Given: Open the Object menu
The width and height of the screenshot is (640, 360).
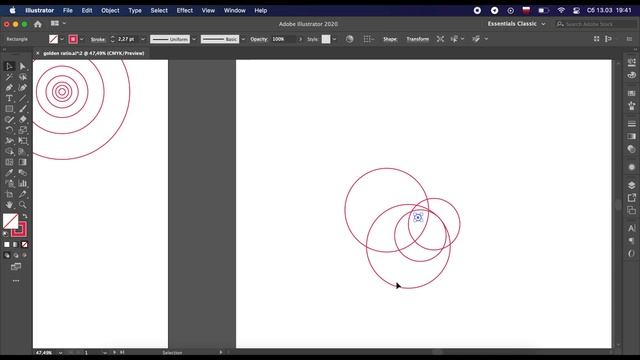Looking at the screenshot, I should [110, 11].
